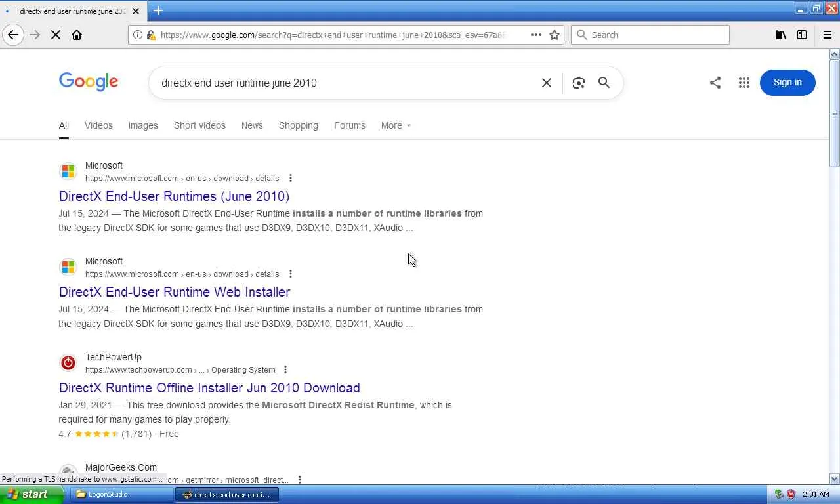The image size is (840, 504).
Task: Click the TechPowerUp site name
Action: [x=114, y=357]
